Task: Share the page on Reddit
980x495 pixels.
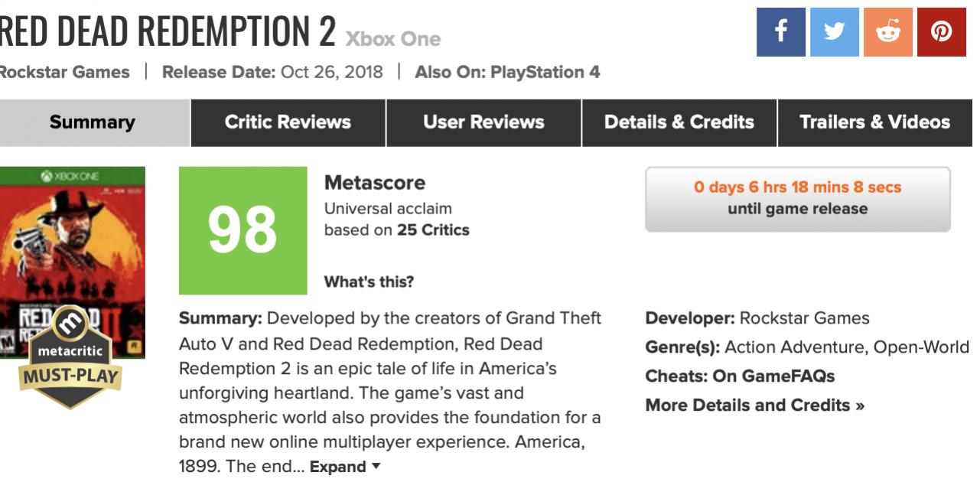Action: pos(887,32)
